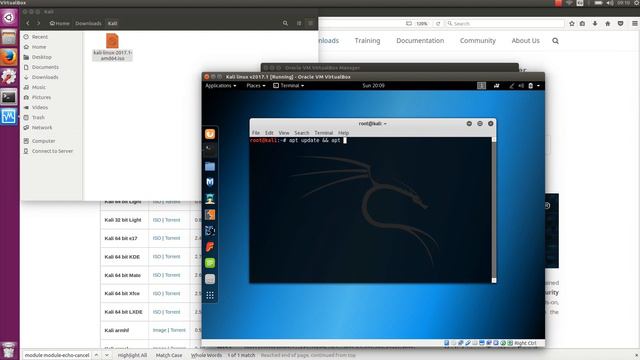Bookmark page with Firefox star icon

572,24
